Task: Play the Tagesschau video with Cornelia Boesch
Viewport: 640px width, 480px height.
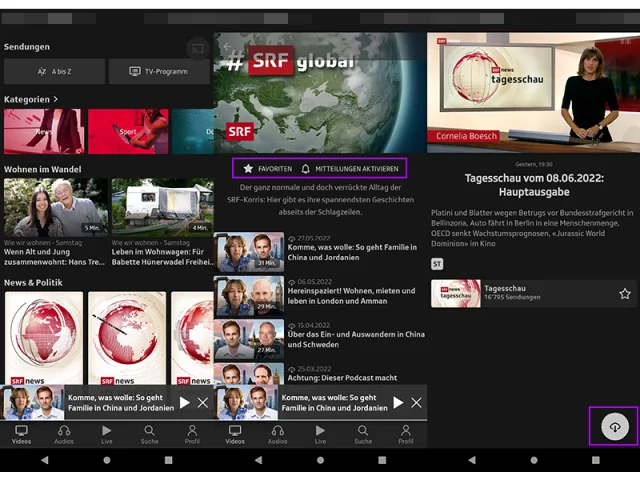Action: pyautogui.click(x=532, y=93)
